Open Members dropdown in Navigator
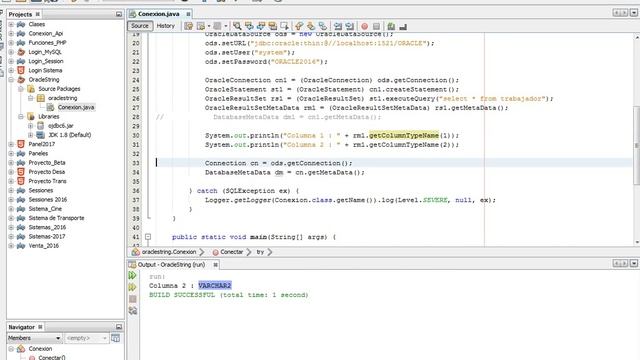 coord(34,338)
